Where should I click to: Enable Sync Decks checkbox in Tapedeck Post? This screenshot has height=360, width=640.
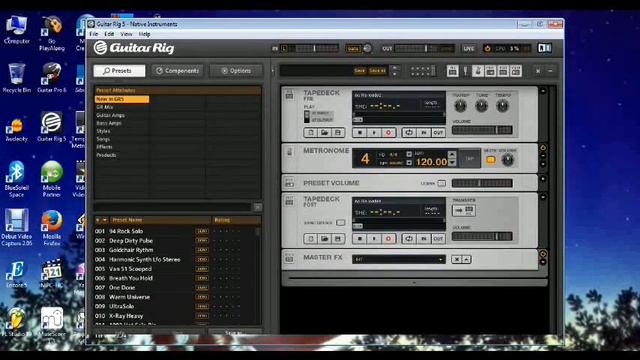[340, 223]
